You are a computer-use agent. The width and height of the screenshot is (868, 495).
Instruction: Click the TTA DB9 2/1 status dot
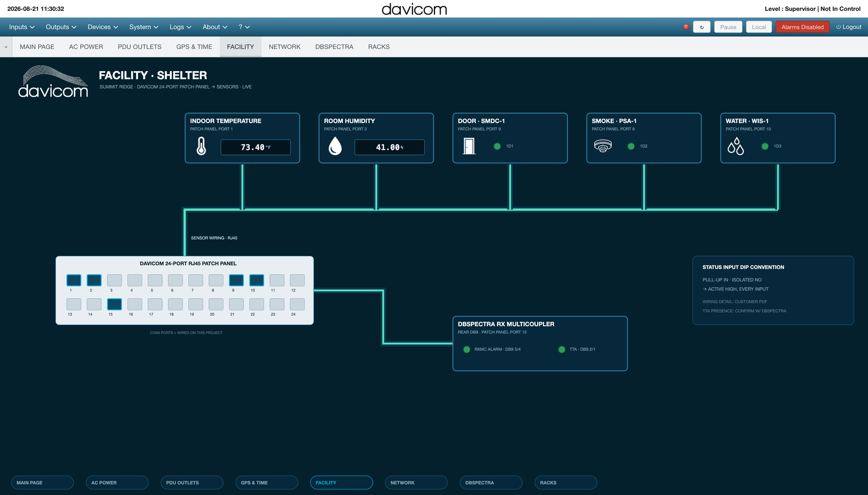(562, 350)
